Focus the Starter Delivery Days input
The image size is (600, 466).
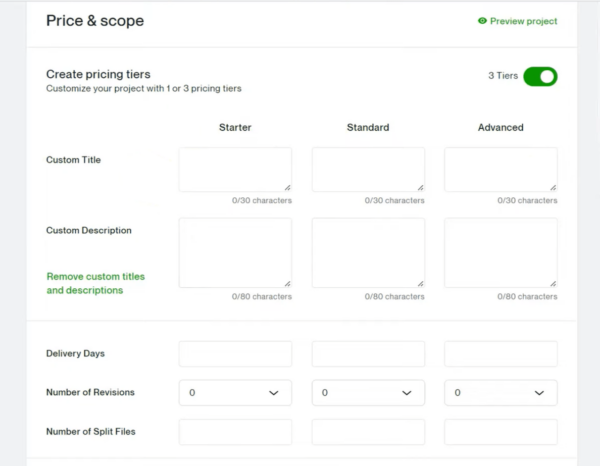[x=235, y=354]
